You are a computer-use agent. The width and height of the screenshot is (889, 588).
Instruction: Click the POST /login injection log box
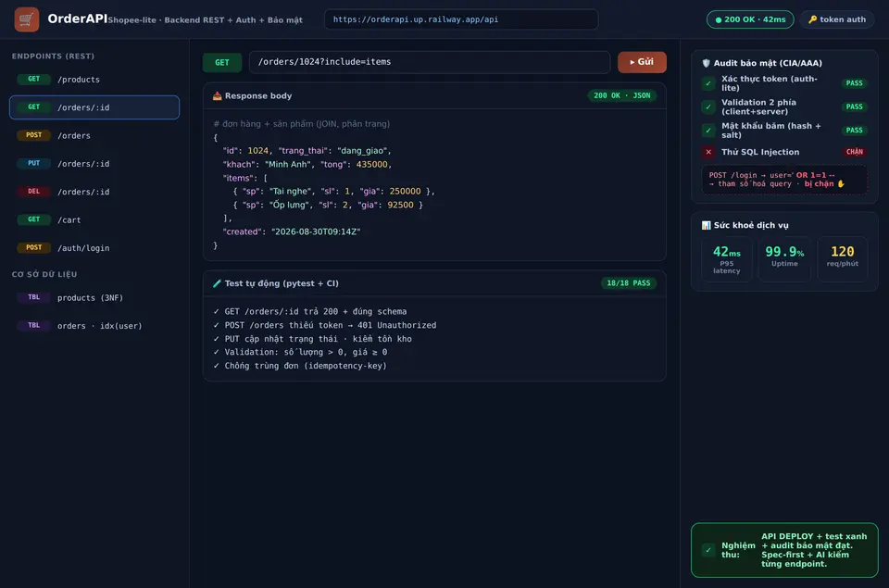[784, 180]
